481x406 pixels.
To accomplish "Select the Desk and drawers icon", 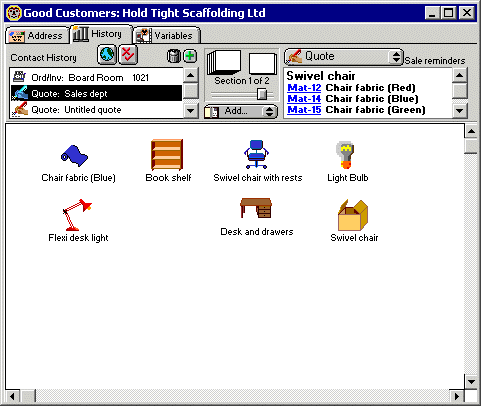I will pos(256,208).
